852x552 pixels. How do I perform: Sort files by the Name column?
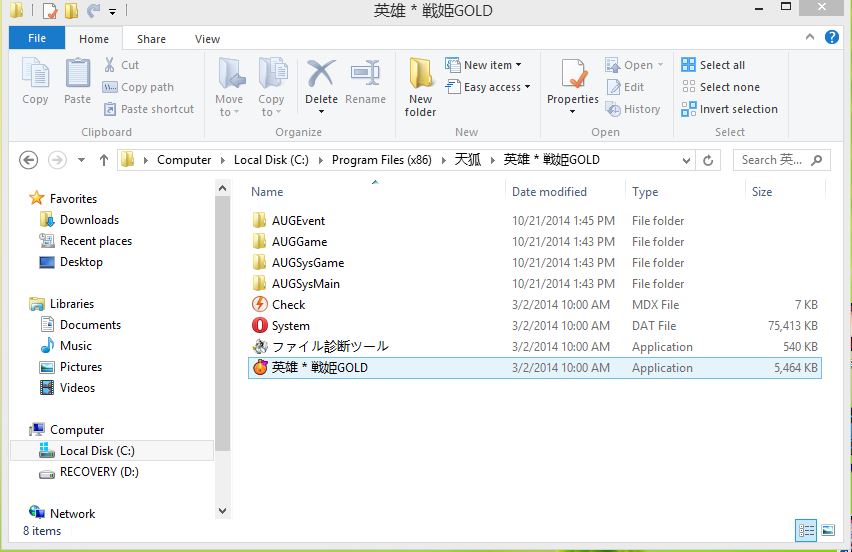point(267,192)
